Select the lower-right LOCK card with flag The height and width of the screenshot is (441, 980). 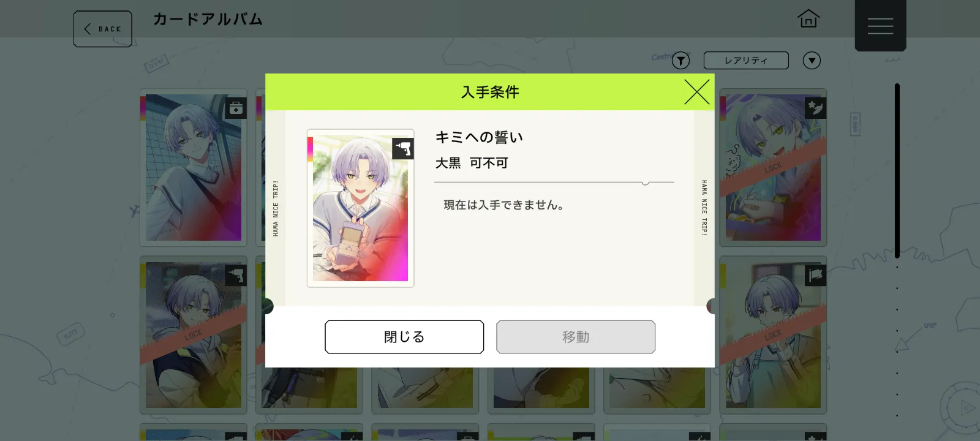point(773,335)
